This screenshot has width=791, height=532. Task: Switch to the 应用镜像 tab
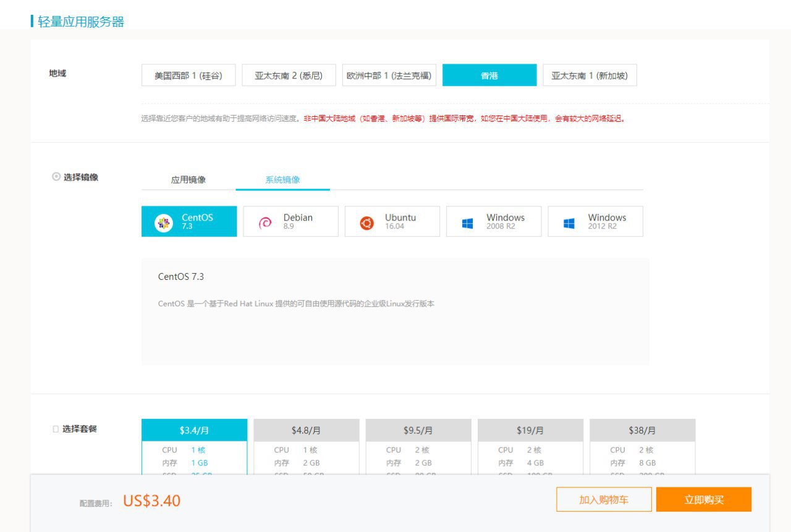[188, 180]
